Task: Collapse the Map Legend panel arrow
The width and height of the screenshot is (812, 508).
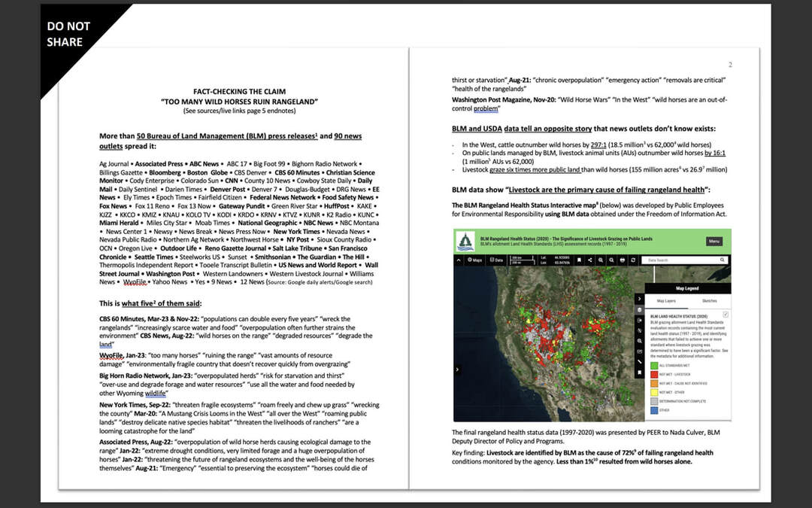Action: (x=639, y=299)
